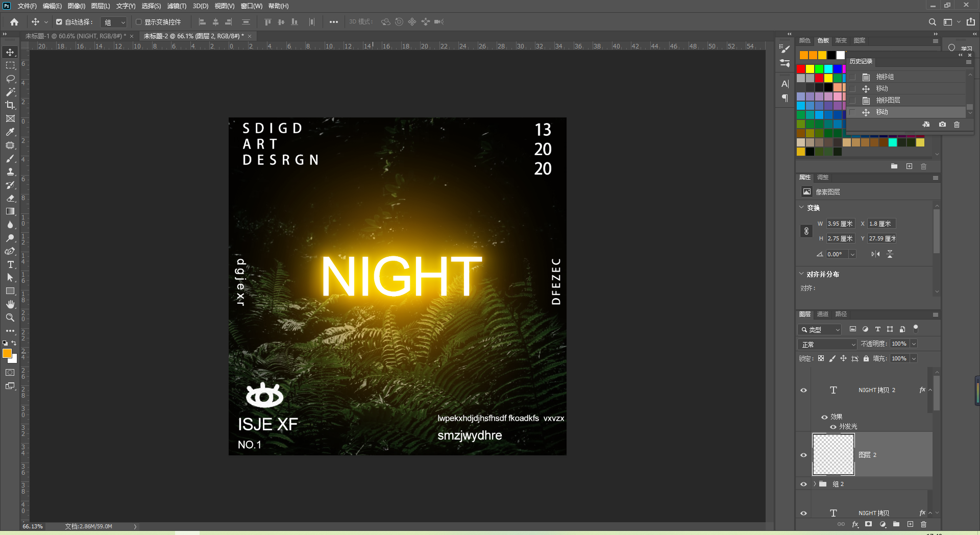Click the Y position field in Properties

point(882,239)
